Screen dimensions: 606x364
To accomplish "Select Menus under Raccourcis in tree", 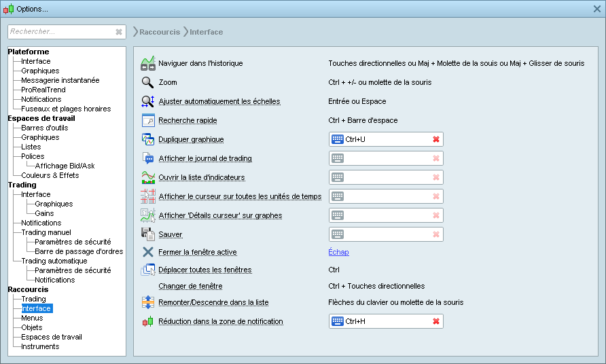I will pos(32,318).
